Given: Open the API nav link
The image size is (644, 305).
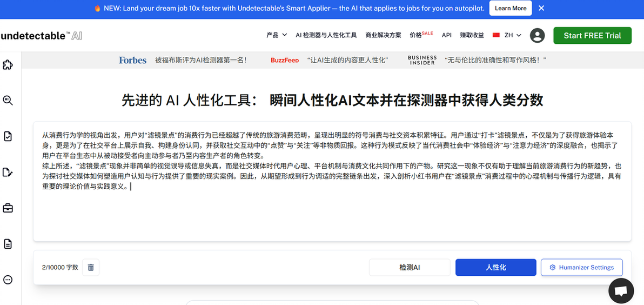Looking at the screenshot, I should click(x=446, y=35).
